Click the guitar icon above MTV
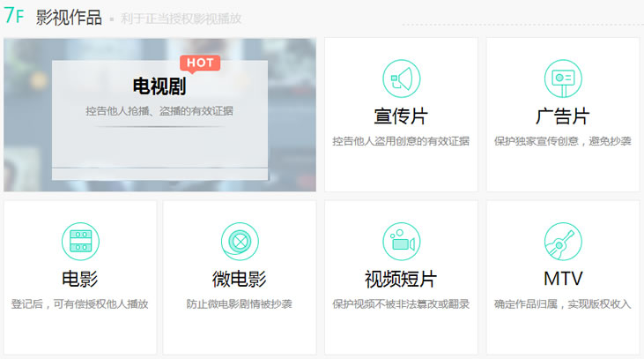The width and height of the screenshot is (644, 359). click(x=563, y=242)
